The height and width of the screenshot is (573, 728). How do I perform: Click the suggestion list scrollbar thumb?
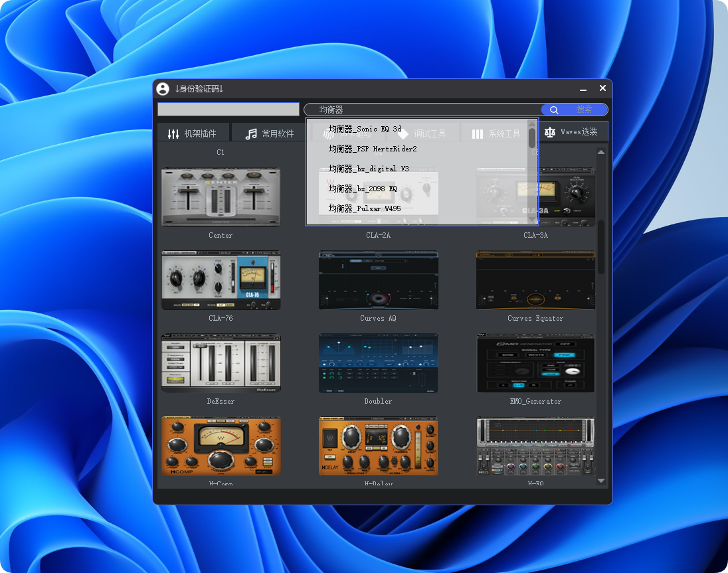point(532,138)
